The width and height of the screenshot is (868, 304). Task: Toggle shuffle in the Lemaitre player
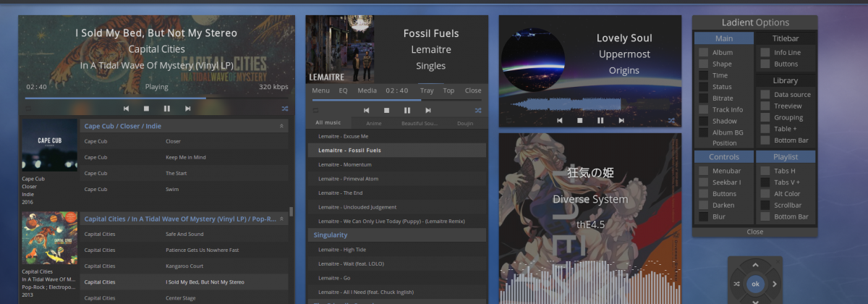point(478,110)
